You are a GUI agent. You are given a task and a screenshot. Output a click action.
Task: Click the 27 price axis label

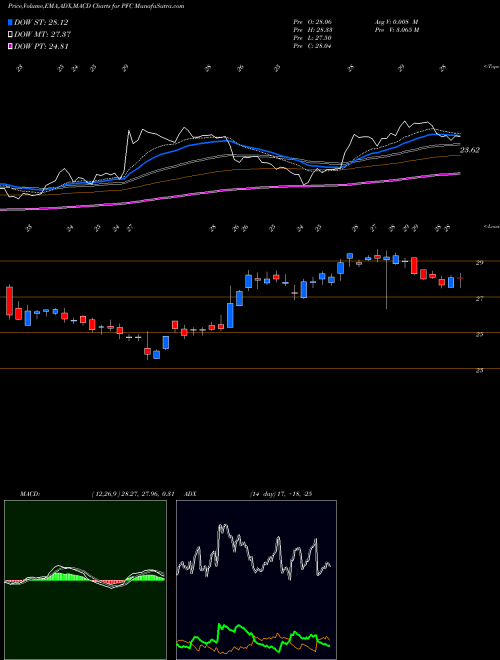479,298
